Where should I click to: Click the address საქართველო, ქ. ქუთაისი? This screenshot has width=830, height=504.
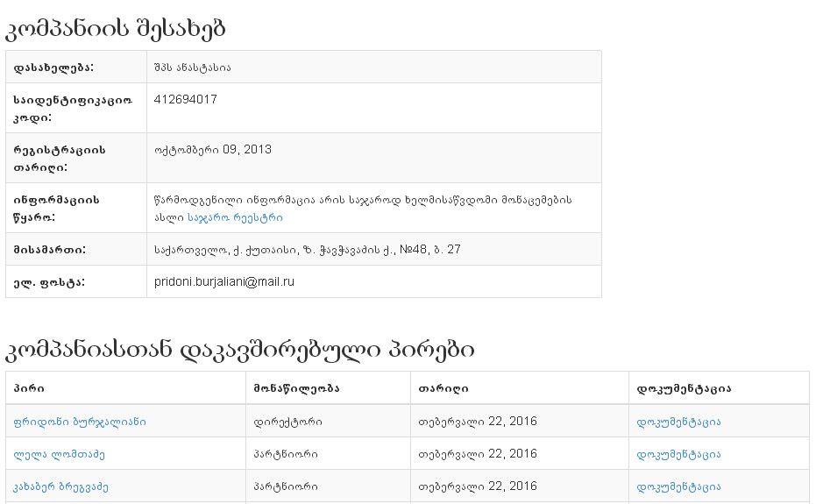point(226,250)
